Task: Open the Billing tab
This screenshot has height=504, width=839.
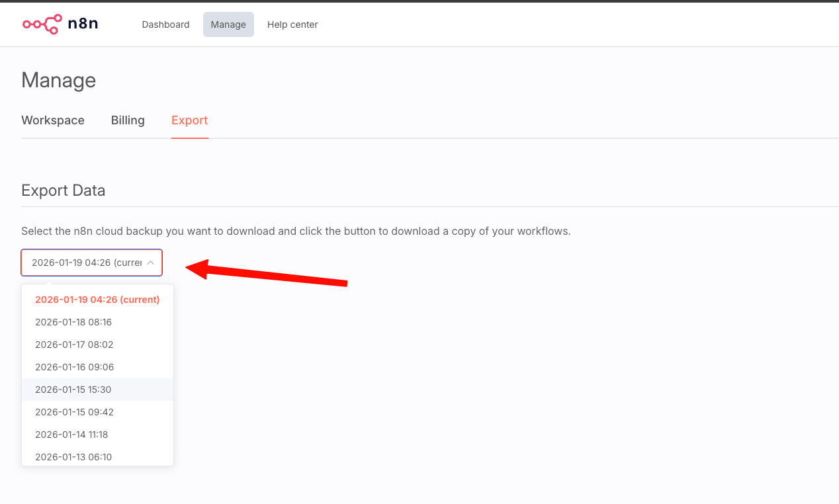Action: point(128,120)
